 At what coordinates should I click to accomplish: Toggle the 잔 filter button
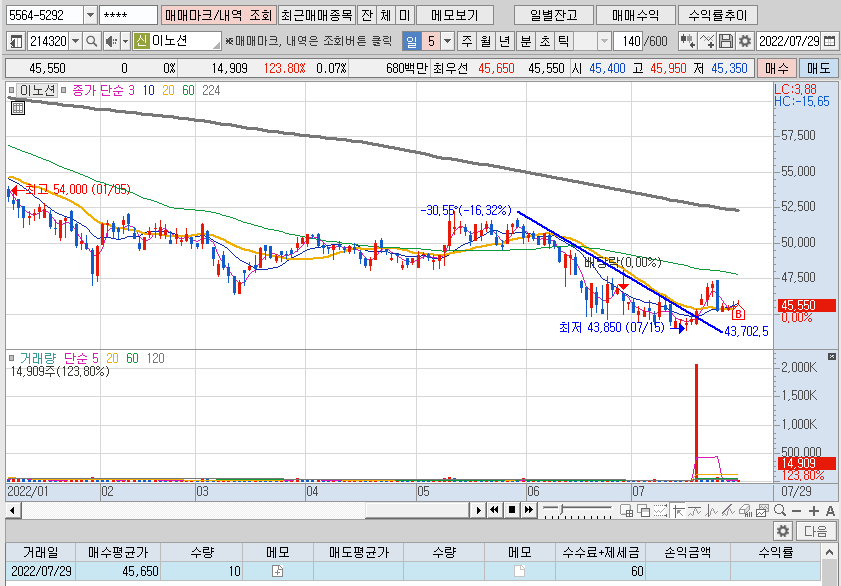coord(367,15)
